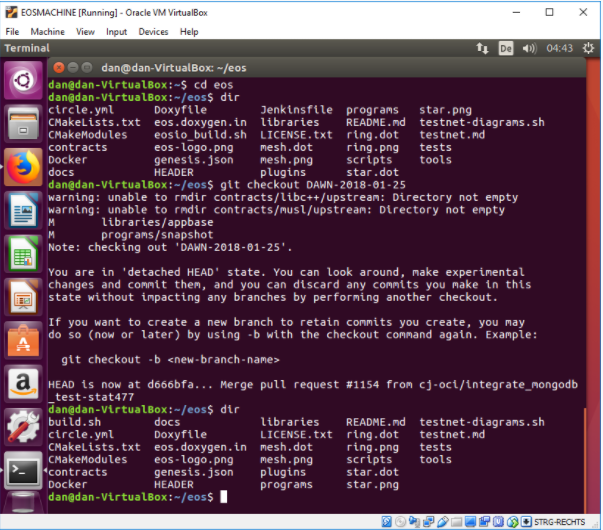
Task: Open the Devices menu
Action: tap(153, 32)
